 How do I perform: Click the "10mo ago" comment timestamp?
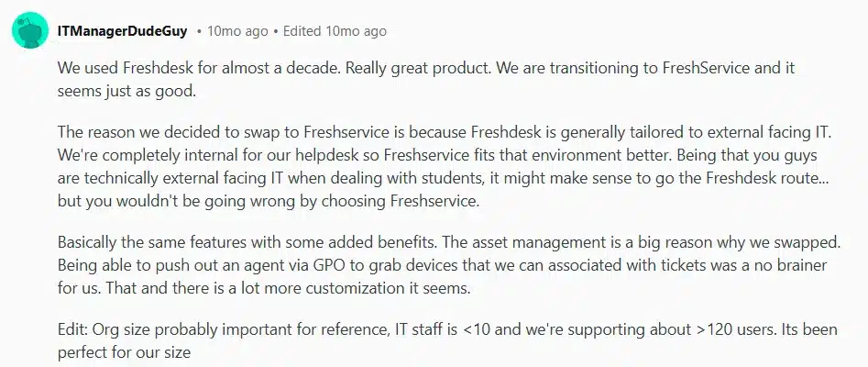237,31
